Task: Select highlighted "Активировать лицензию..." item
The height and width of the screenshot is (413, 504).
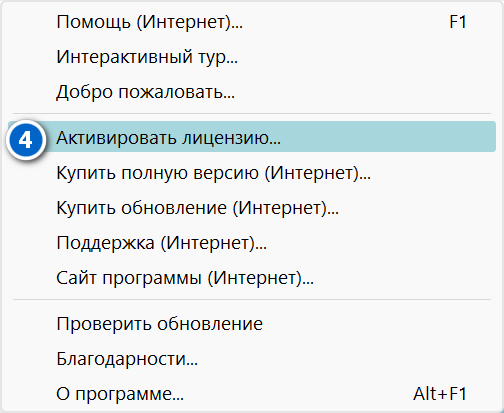Action: (252, 137)
